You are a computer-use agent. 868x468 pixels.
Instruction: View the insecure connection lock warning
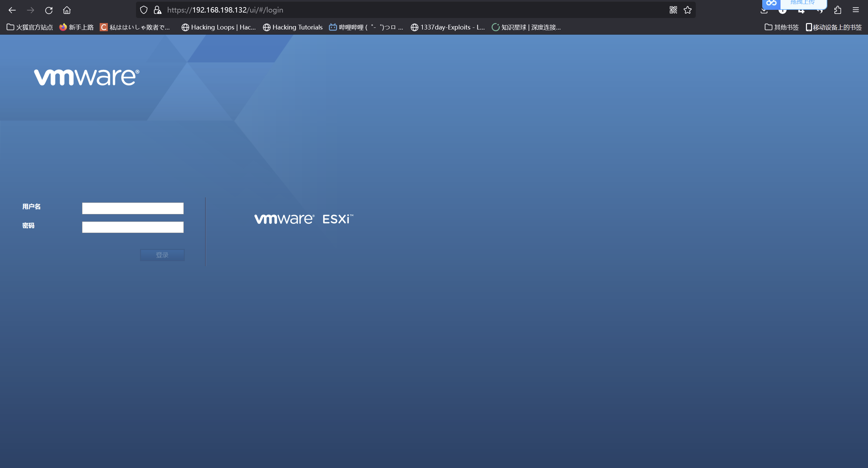click(157, 10)
